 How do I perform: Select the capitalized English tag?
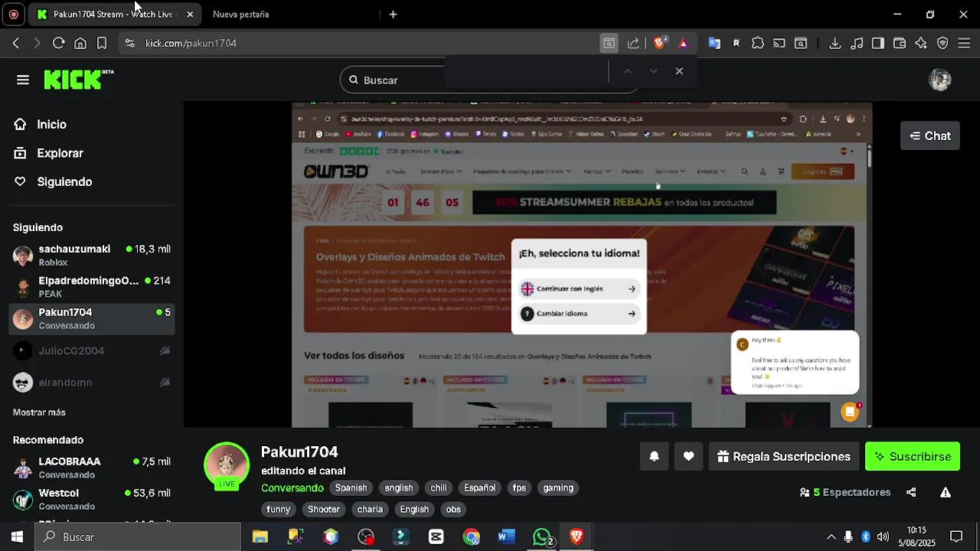click(414, 509)
